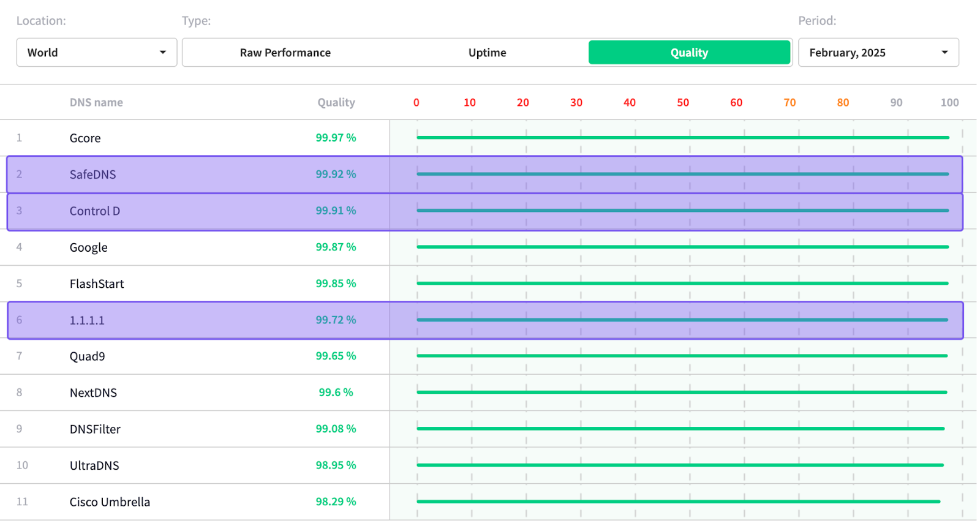Image resolution: width=980 pixels, height=523 pixels.
Task: Click the SafeDNS DNS name
Action: 92,175
